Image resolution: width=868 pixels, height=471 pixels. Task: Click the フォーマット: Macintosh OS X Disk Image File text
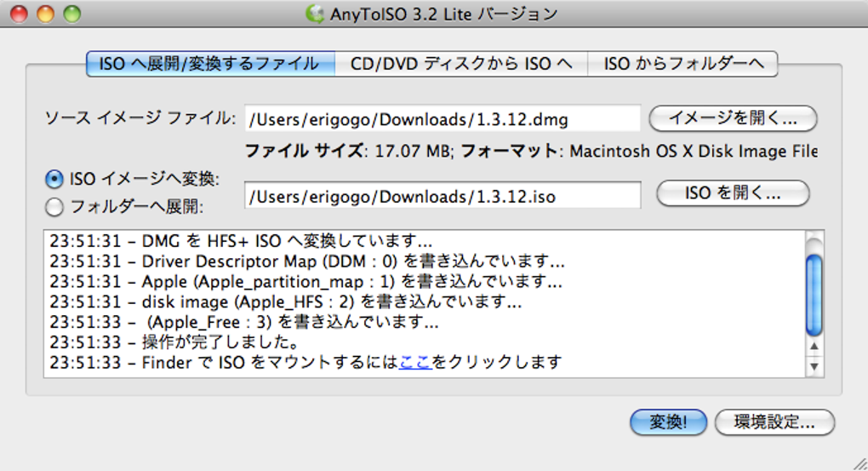[x=639, y=151]
